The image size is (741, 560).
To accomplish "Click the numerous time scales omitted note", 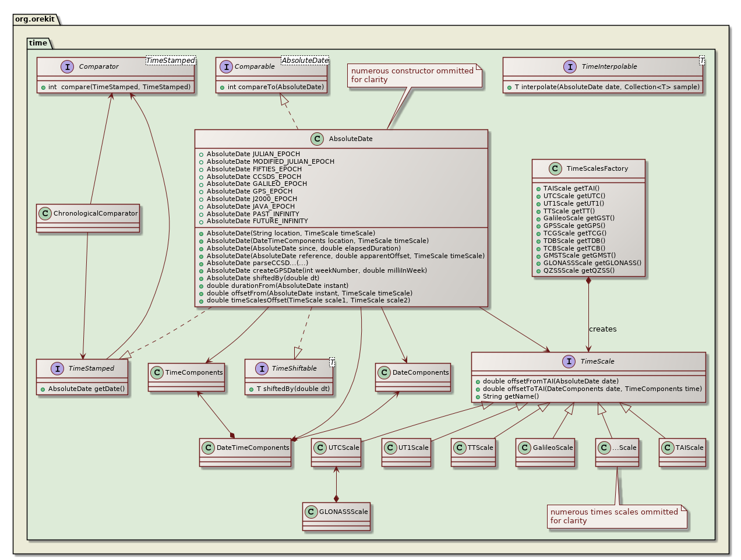I will [617, 516].
